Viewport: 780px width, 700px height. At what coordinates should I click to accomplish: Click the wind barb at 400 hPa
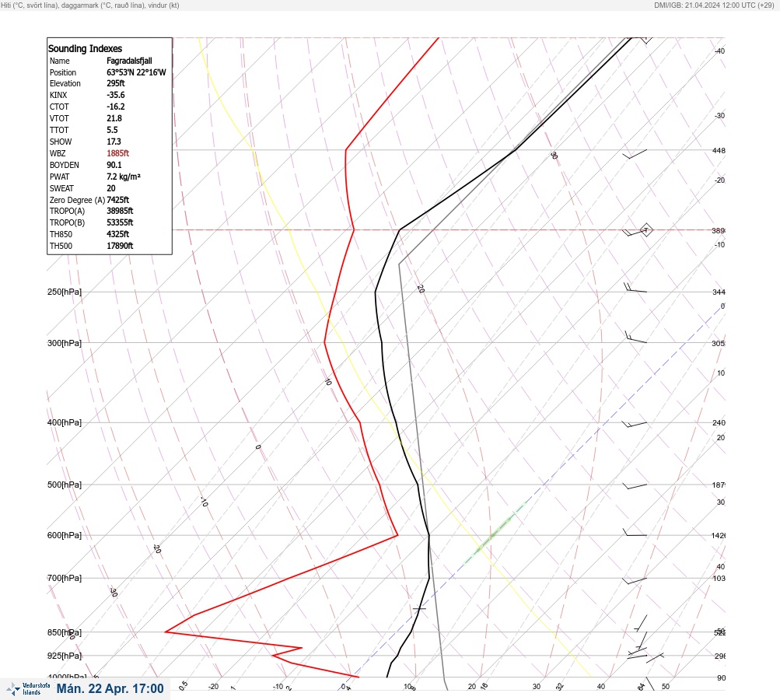click(635, 424)
